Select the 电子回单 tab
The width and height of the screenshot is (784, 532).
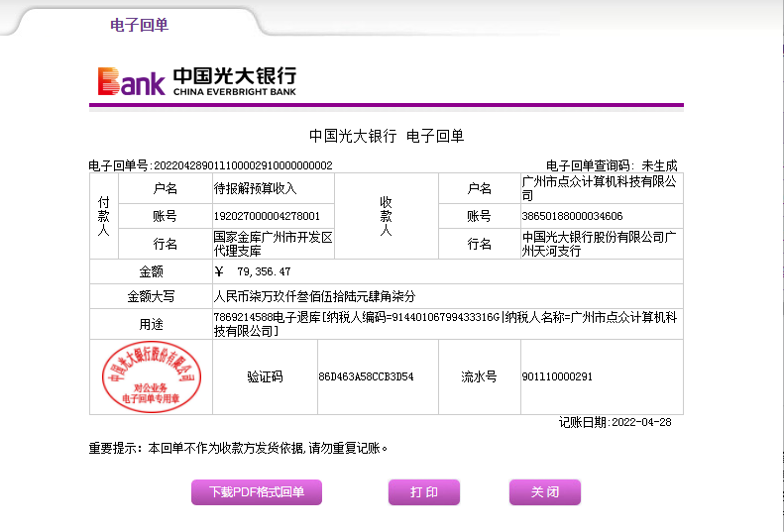coord(139,25)
